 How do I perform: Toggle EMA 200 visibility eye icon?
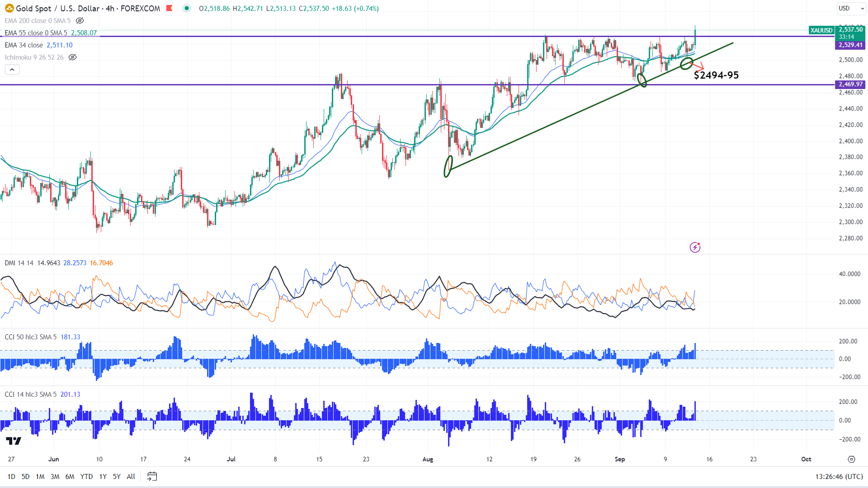pos(80,21)
